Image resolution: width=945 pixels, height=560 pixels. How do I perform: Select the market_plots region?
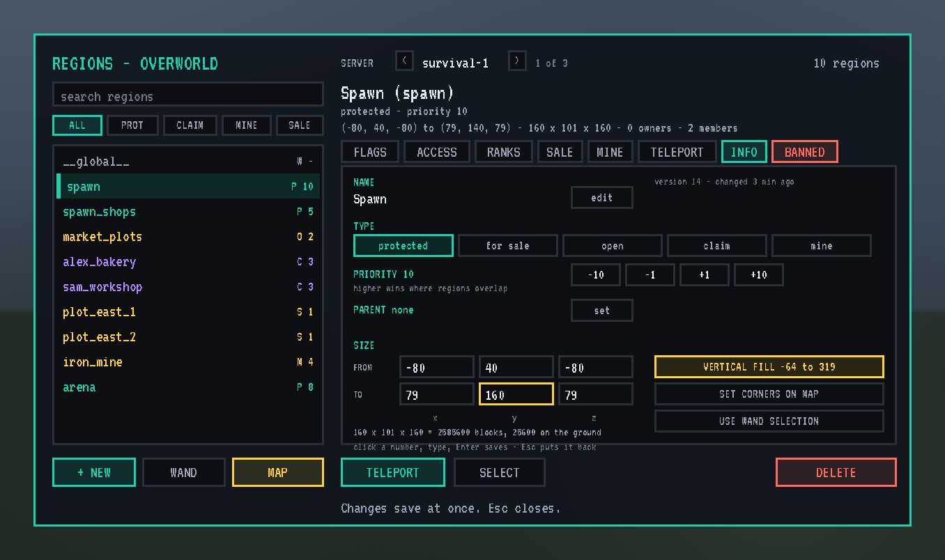tap(188, 237)
